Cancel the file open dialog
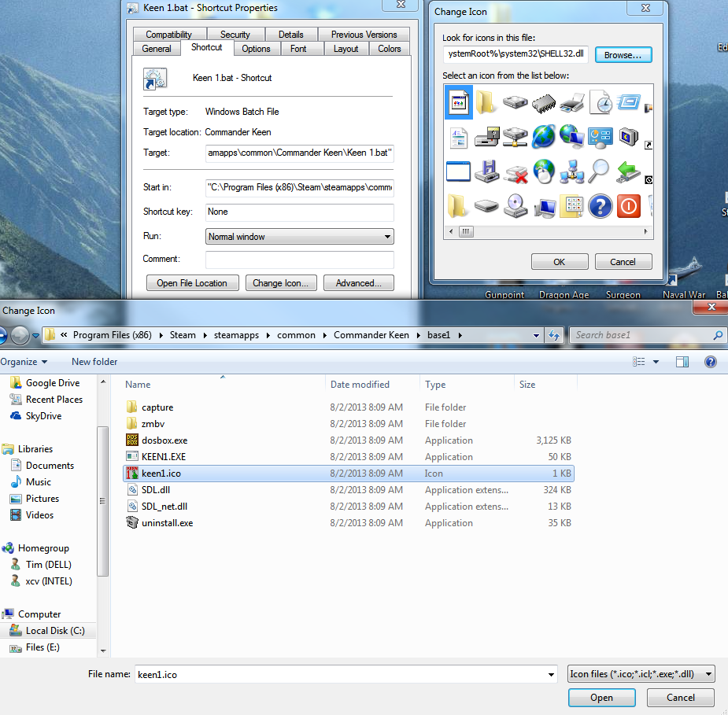 pos(680,698)
